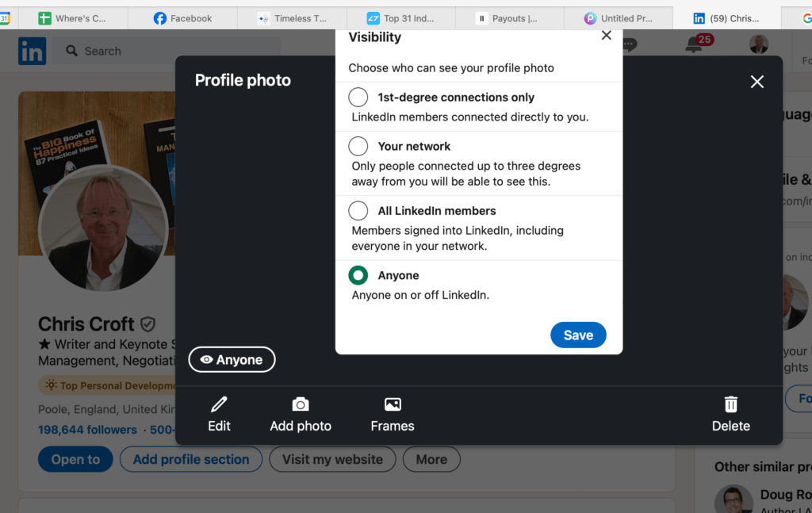Delete the profile photo using trash icon

click(x=730, y=413)
